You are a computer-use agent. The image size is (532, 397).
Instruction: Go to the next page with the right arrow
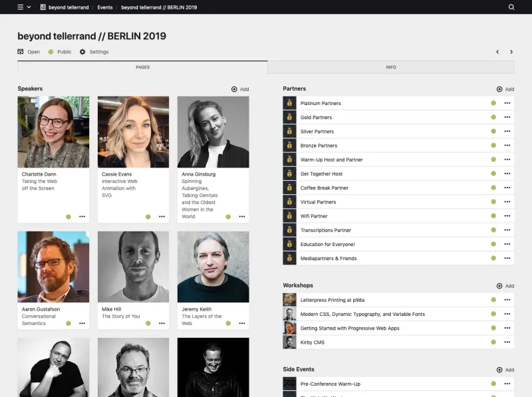511,52
